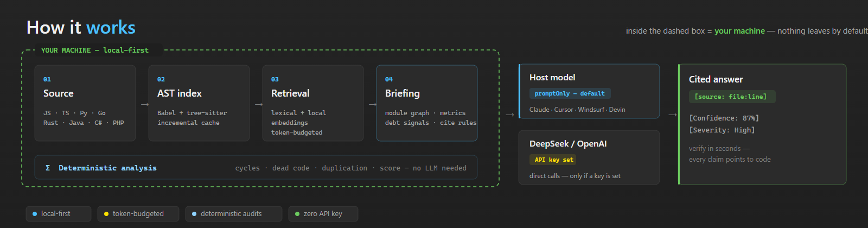Click 'token-budgeted' text in Retrieval card
The image size is (868, 228).
click(297, 132)
